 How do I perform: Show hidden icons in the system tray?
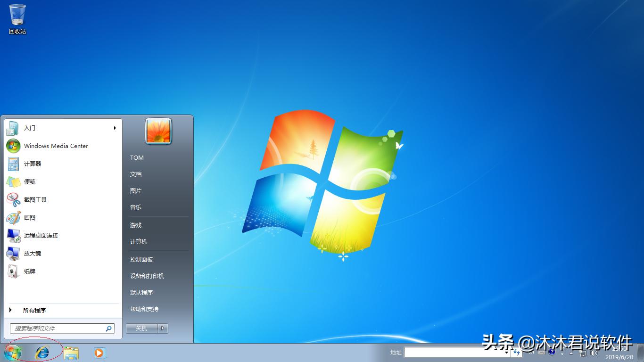pyautogui.click(x=571, y=354)
